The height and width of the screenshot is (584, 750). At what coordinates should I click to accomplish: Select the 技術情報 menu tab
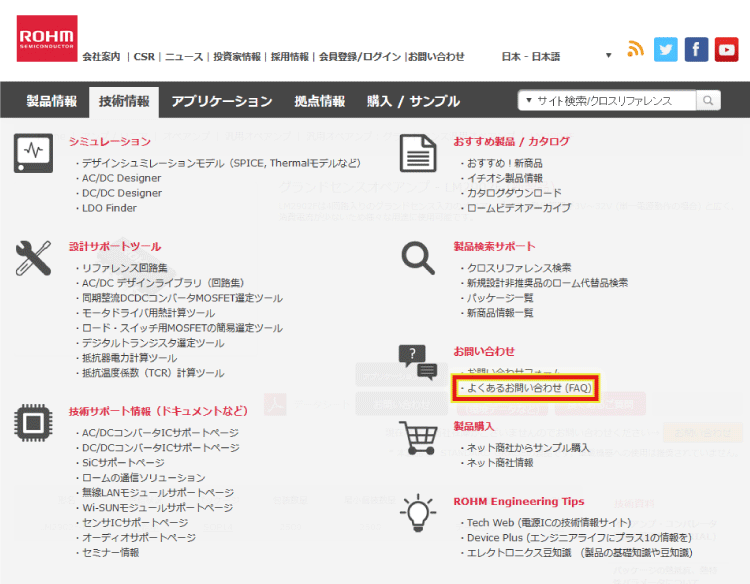[x=124, y=102]
